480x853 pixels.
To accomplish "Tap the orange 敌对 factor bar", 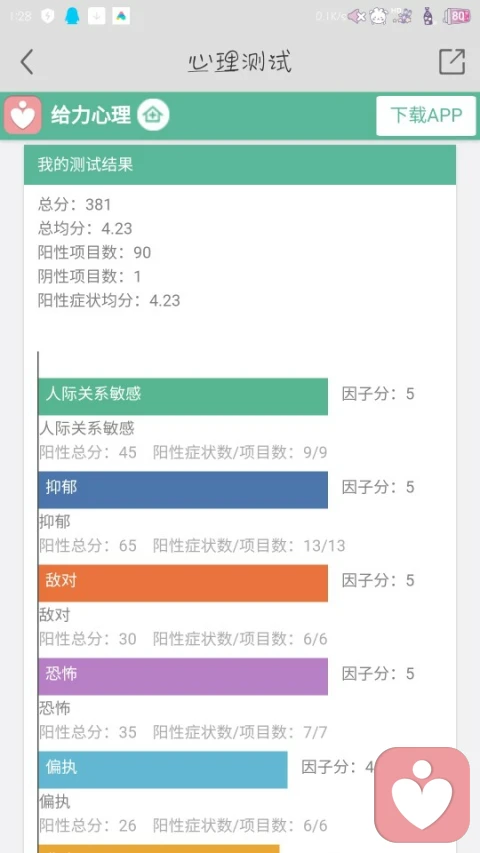I will pos(183,583).
